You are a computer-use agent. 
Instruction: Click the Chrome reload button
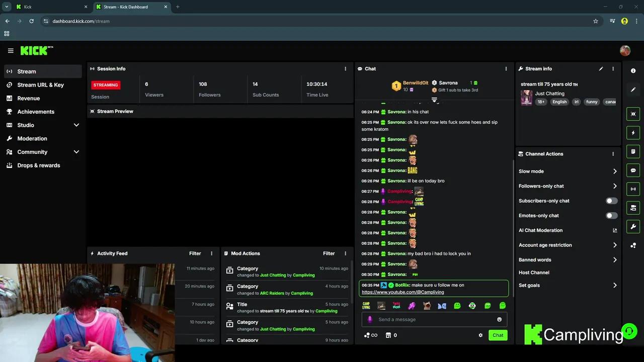(x=31, y=21)
